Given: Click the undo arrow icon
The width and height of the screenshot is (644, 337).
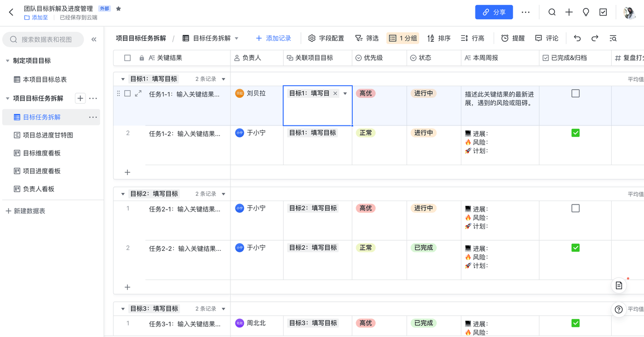Looking at the screenshot, I should click(577, 38).
